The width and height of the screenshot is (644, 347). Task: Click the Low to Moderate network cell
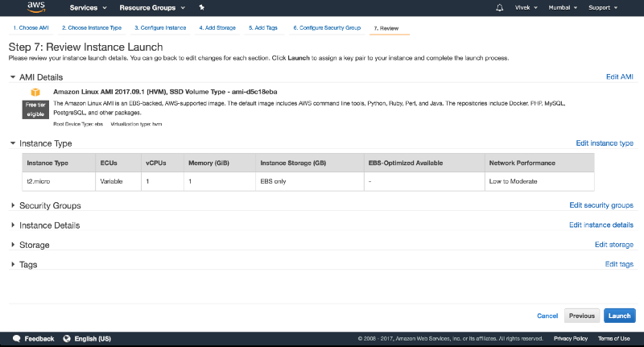[x=539, y=181]
